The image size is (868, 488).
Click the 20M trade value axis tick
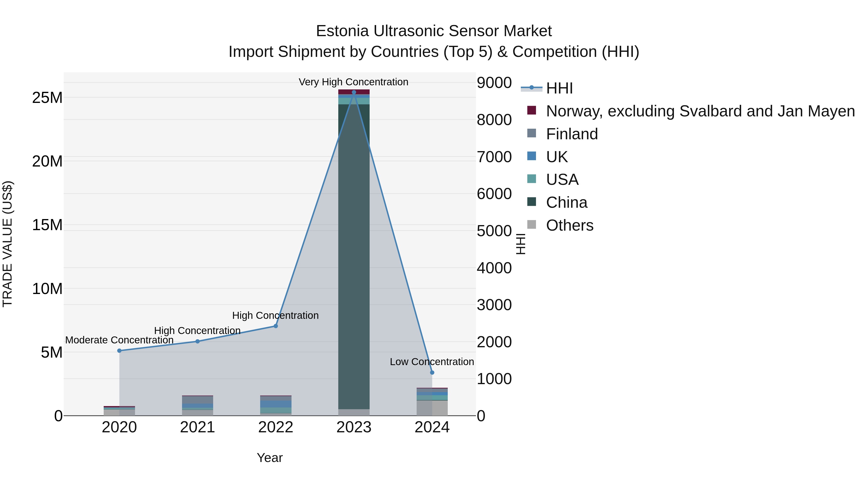click(x=47, y=161)
